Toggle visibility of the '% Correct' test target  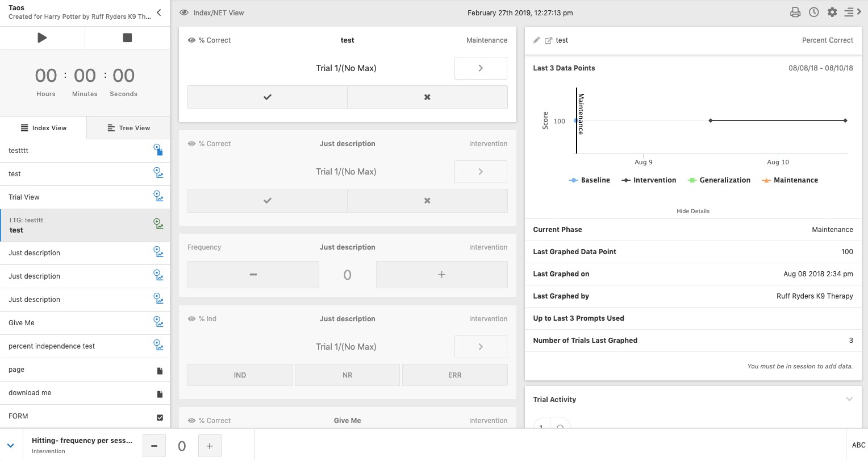pyautogui.click(x=191, y=40)
